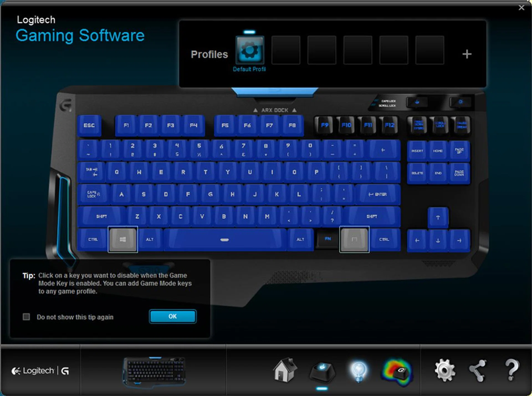Image resolution: width=532 pixels, height=396 pixels.
Task: Select the first empty profile slot
Action: (x=286, y=50)
